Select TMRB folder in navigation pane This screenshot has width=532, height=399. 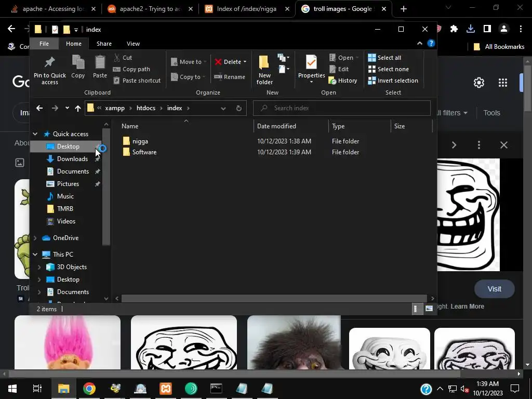pyautogui.click(x=65, y=209)
